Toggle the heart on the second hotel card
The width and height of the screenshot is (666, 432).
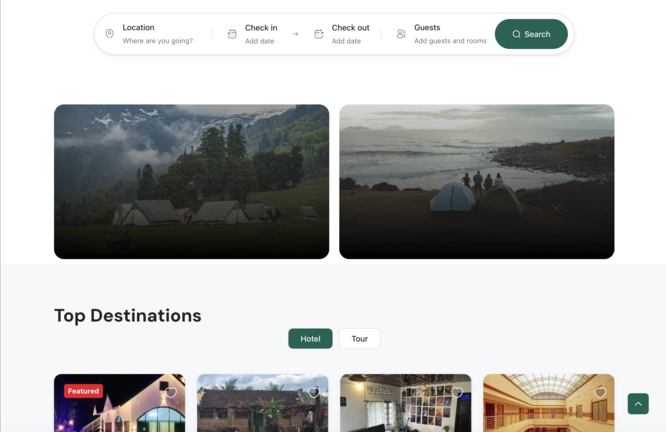(x=314, y=393)
